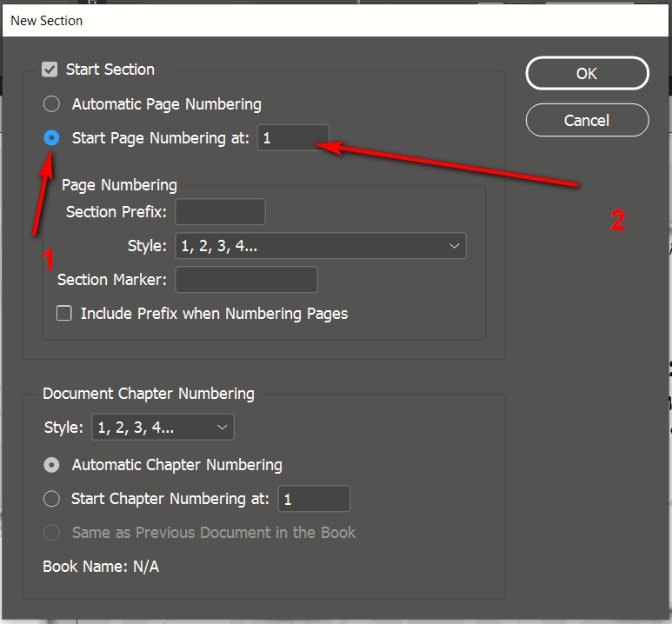
Task: Enable Include Prefix when Numbering Pages
Action: (x=64, y=313)
